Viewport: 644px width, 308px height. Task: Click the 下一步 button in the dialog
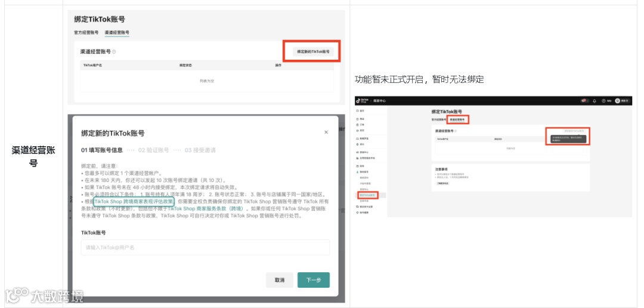point(314,279)
